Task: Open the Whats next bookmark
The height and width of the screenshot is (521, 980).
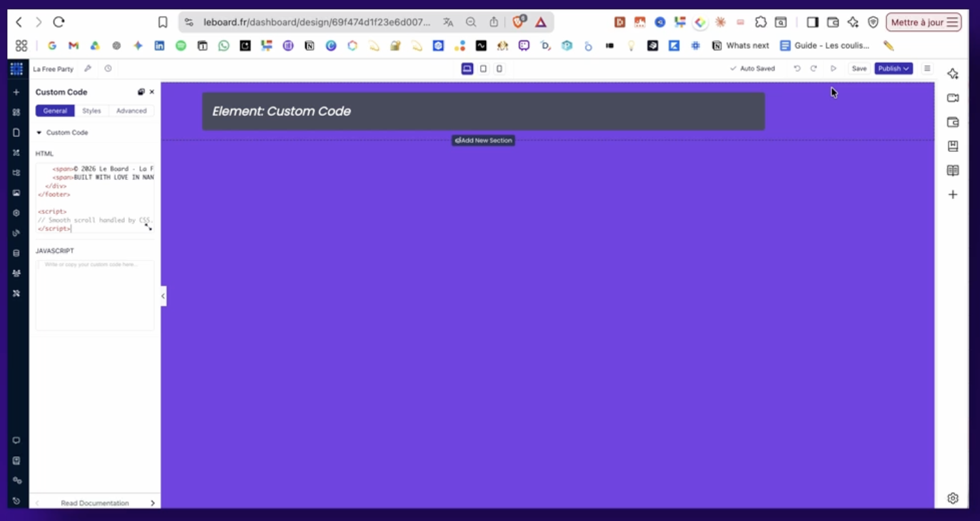Action: tap(741, 46)
